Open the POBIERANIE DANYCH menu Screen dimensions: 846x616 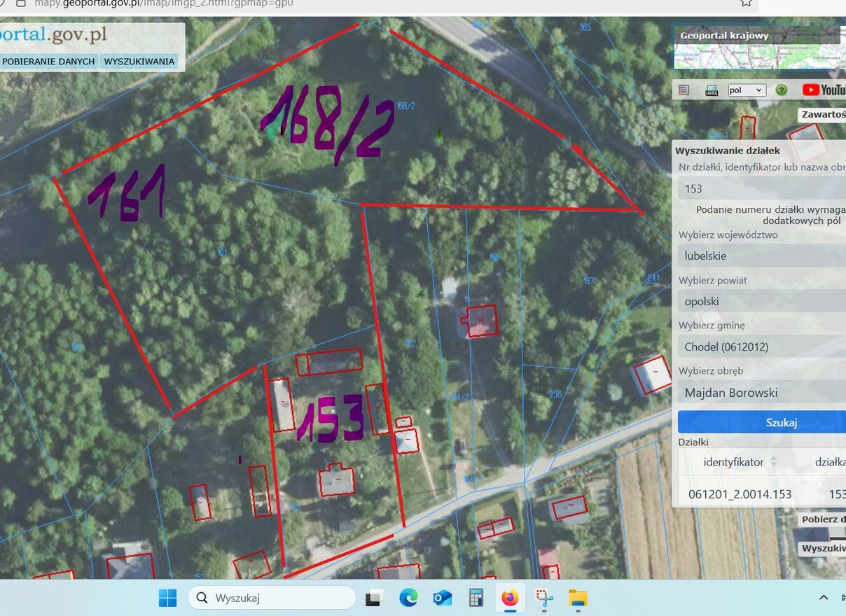coord(48,62)
